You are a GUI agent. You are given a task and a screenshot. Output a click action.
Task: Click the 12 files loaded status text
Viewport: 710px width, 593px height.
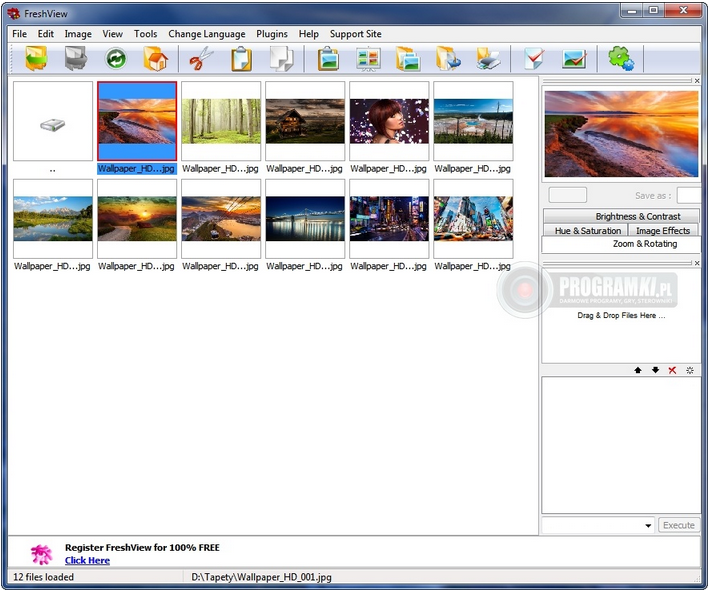[43, 577]
